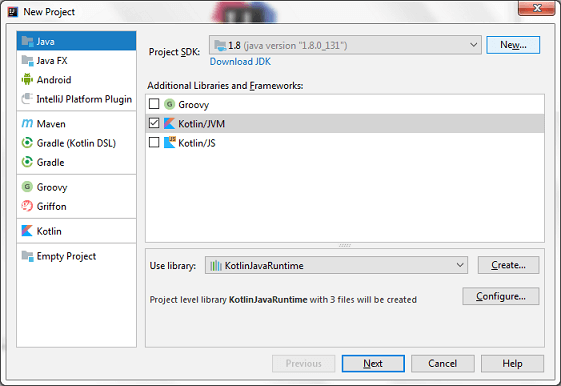Click the Kotlin/JS text label
The height and width of the screenshot is (386, 561).
point(197,143)
